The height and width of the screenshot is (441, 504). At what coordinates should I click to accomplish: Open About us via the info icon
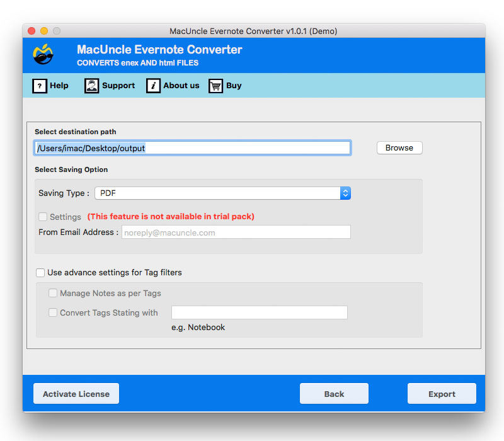pyautogui.click(x=152, y=85)
